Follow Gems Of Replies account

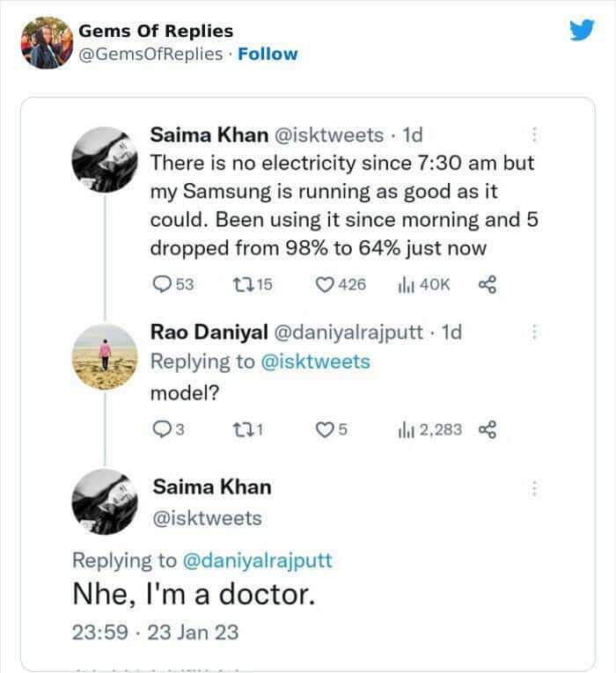(268, 54)
